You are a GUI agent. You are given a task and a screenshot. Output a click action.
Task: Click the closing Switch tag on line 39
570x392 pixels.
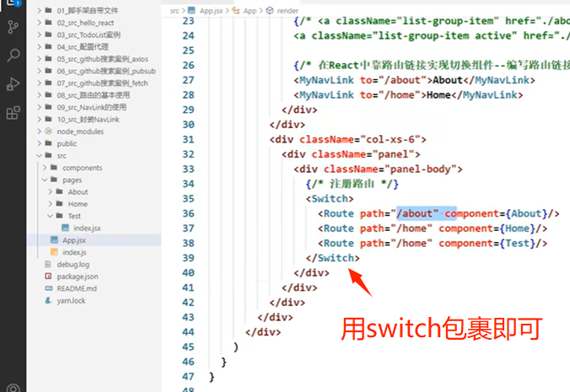point(332,258)
